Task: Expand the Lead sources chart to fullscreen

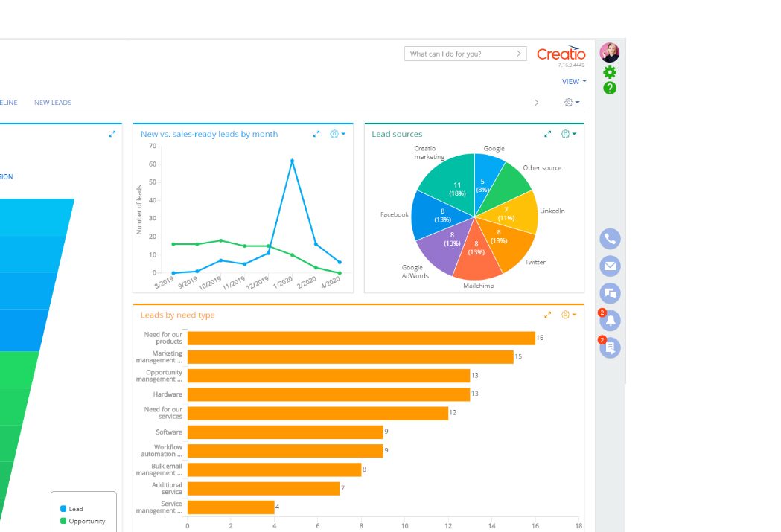Action: point(548,134)
